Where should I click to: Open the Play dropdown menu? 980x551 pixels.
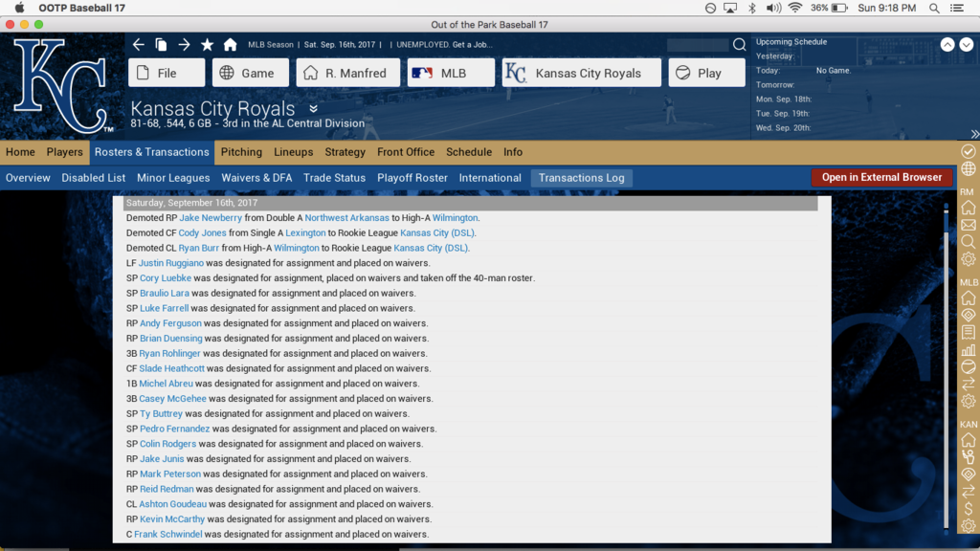[x=706, y=73]
